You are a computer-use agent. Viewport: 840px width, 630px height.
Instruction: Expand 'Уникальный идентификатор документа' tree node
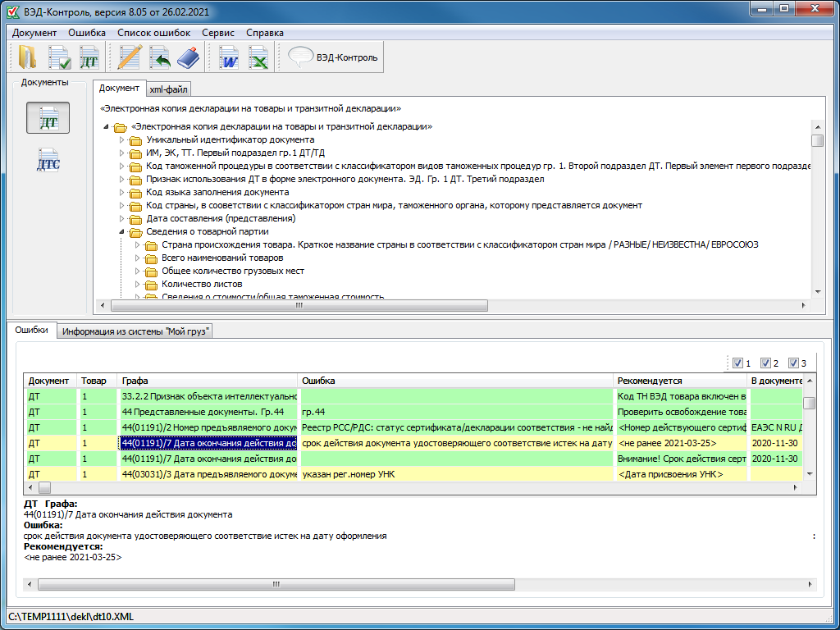point(122,140)
